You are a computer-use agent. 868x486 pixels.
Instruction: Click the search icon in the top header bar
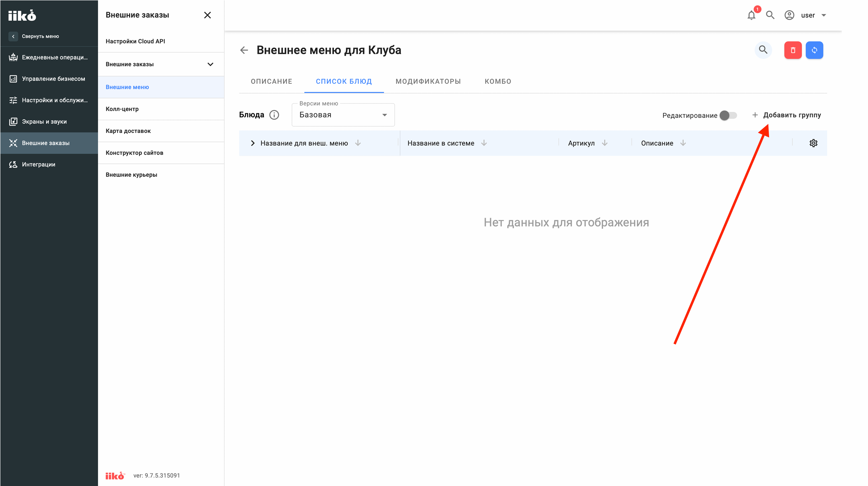pos(770,15)
